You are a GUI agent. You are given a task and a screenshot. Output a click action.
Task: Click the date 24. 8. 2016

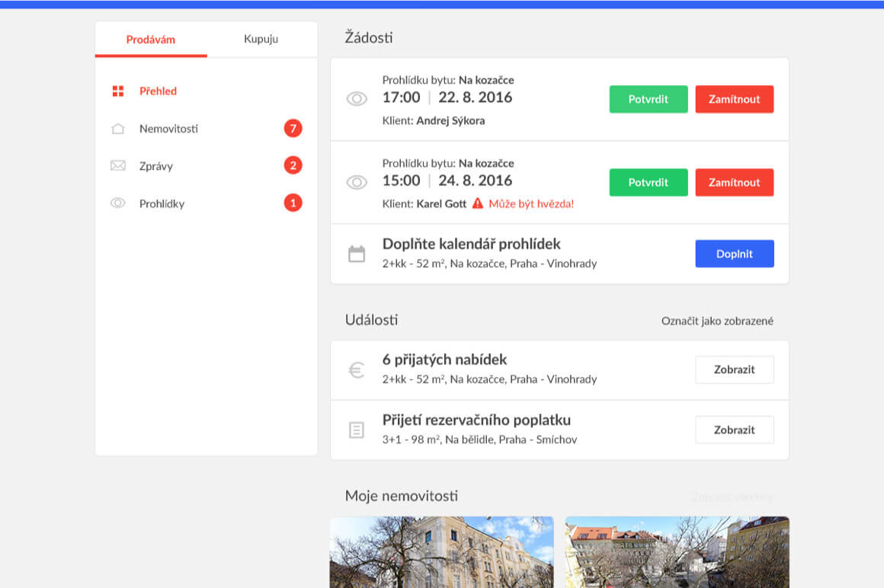click(x=476, y=181)
